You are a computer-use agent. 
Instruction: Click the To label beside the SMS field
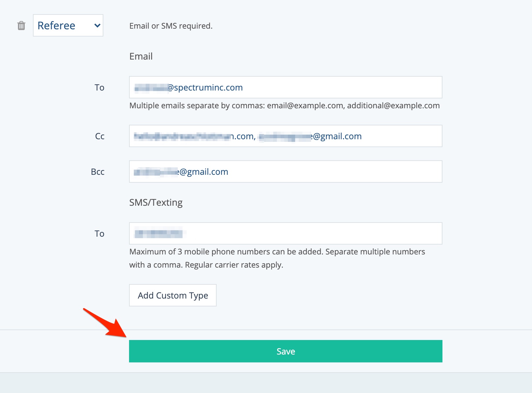click(99, 234)
